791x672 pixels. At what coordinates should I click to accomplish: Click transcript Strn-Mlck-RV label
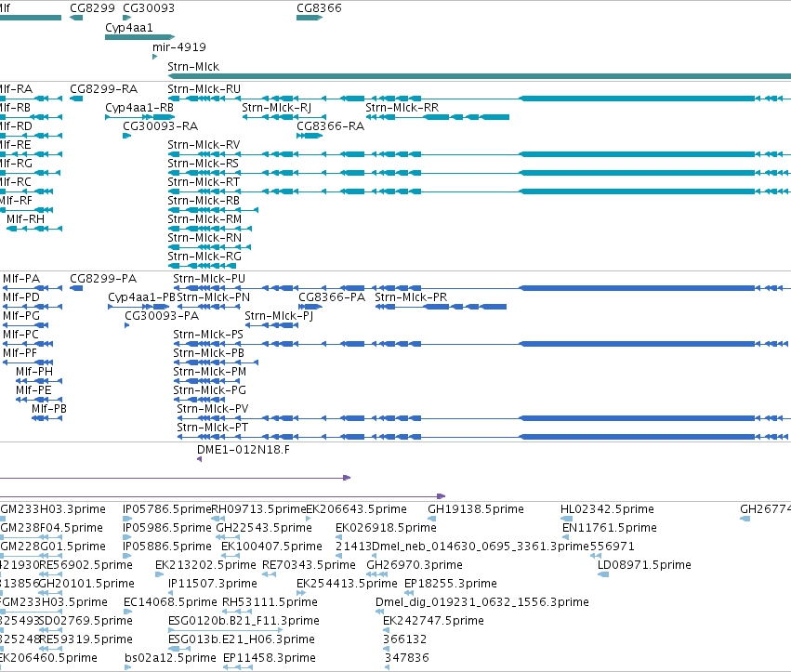tap(204, 145)
